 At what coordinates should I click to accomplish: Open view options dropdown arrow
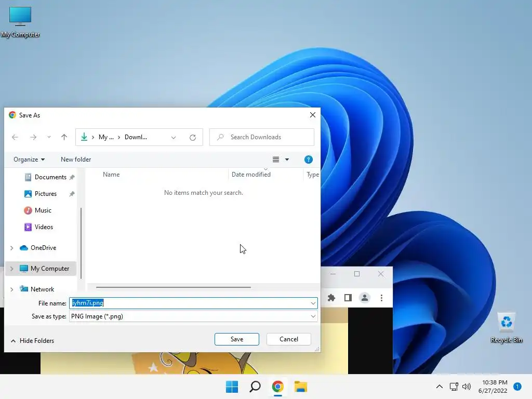pyautogui.click(x=287, y=159)
